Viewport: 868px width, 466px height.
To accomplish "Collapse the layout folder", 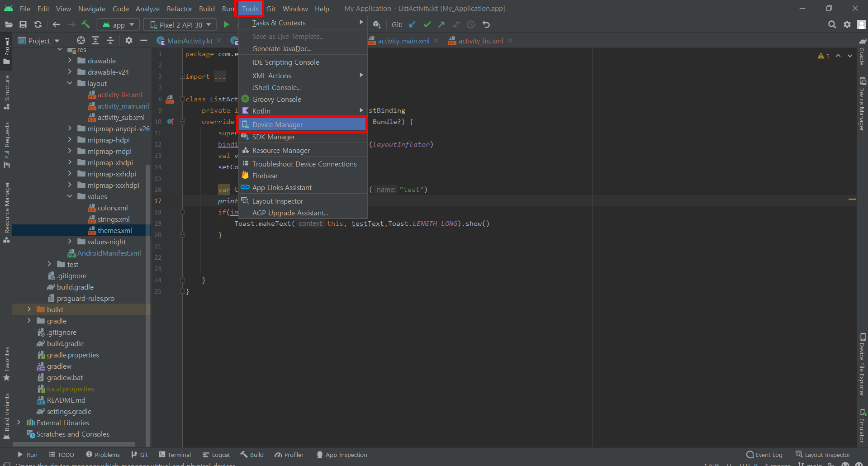I will (70, 83).
